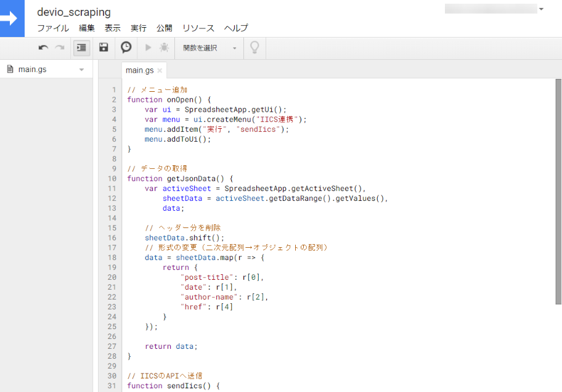Open the 関数を選択 function dropdown

tap(208, 47)
